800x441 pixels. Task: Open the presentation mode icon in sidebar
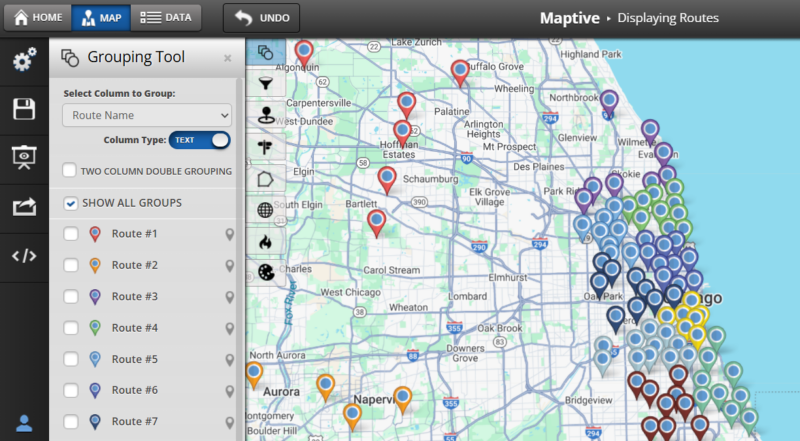[x=24, y=157]
